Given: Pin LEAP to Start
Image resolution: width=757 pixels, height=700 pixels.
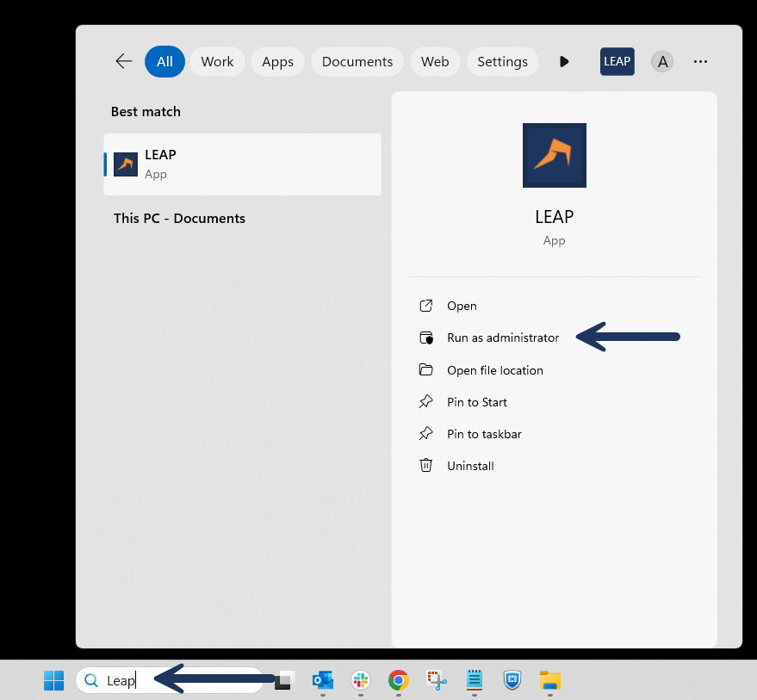Looking at the screenshot, I should click(476, 402).
